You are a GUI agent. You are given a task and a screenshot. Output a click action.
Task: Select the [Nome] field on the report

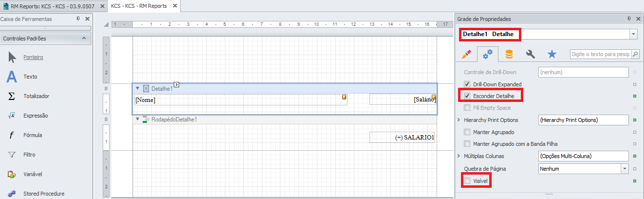[240, 99]
